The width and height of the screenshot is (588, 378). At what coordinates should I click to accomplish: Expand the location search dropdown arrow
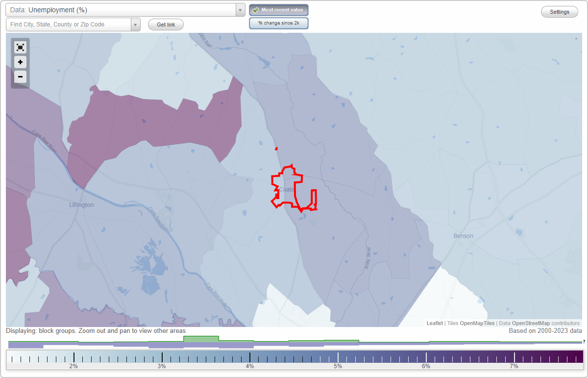(136, 25)
